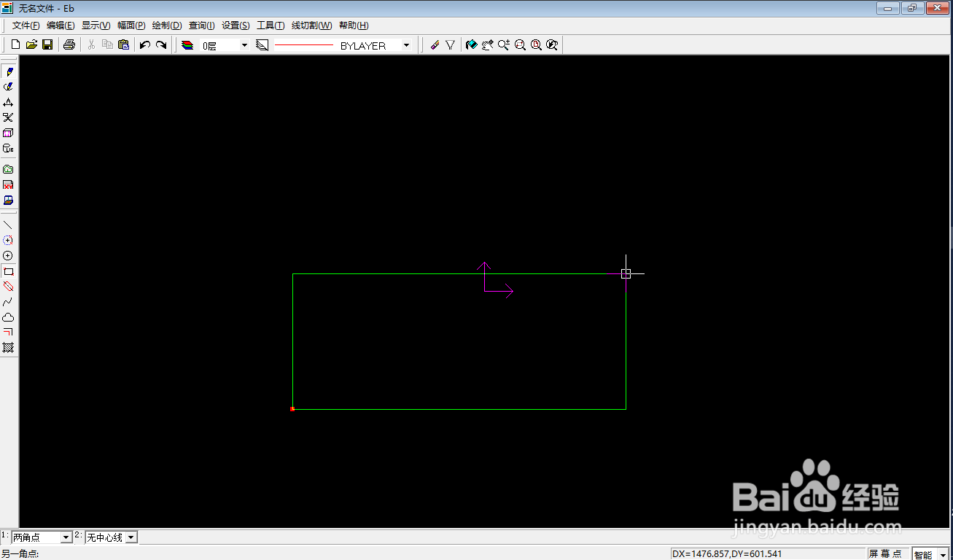Click the green folder sidebar icon

point(9,169)
